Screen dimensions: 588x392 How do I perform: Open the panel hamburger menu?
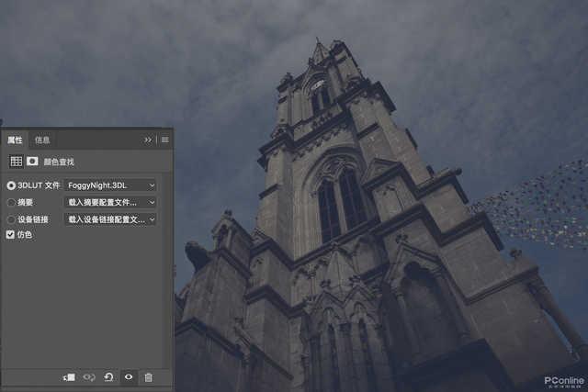point(164,140)
